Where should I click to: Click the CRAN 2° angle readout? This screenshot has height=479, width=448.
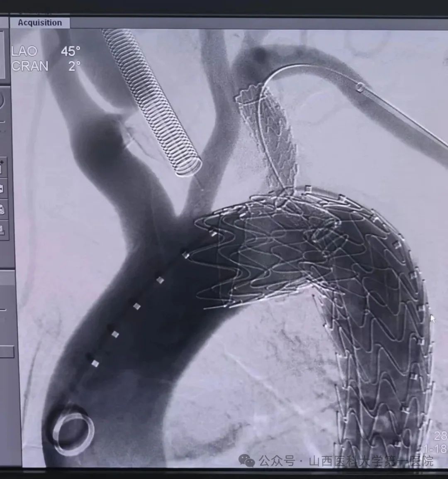coord(46,66)
